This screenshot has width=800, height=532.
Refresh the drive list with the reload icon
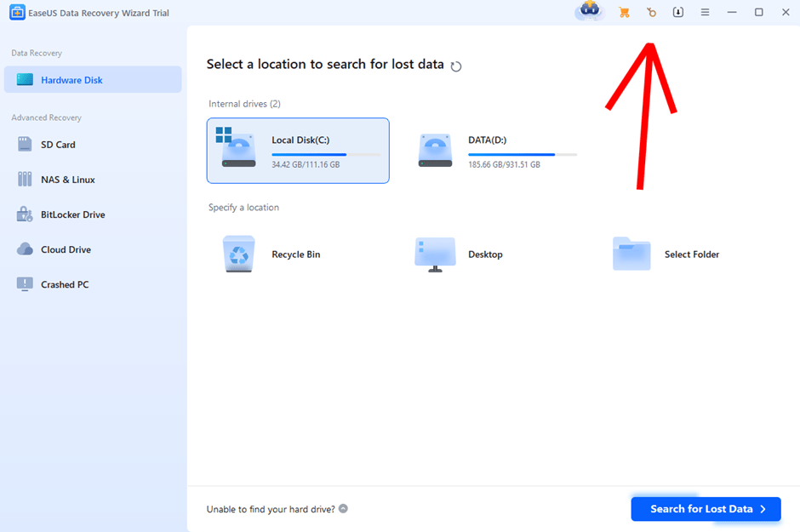pos(456,66)
